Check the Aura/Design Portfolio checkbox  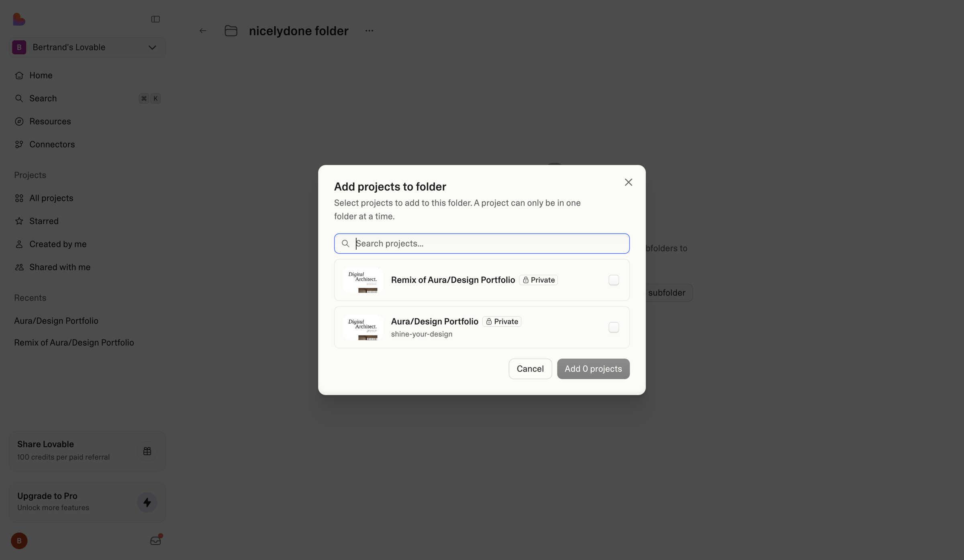point(614,327)
